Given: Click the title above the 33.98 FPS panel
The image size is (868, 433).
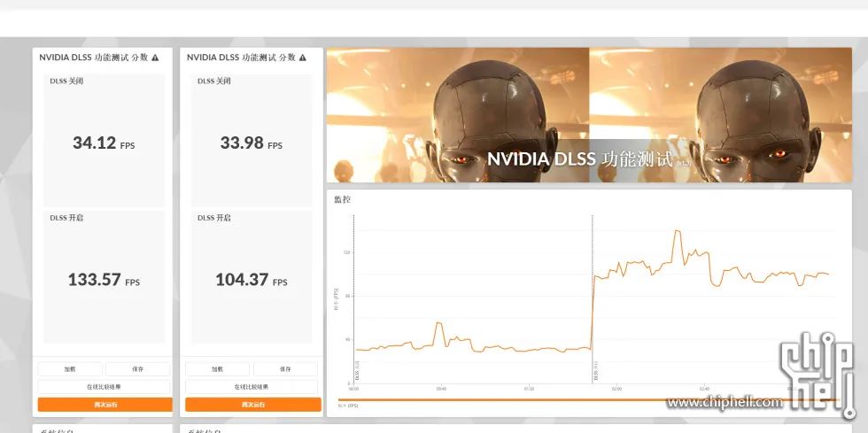Looking at the screenshot, I should pyautogui.click(x=241, y=57).
